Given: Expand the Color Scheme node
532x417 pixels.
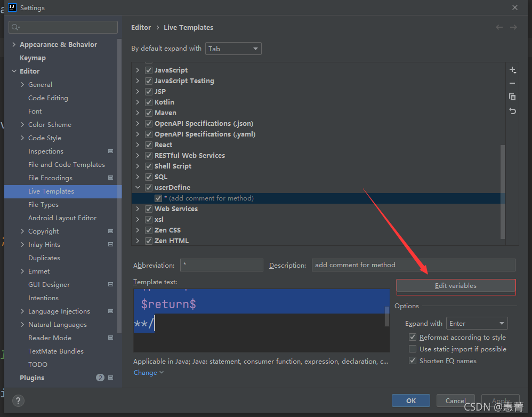Looking at the screenshot, I should click(22, 125).
